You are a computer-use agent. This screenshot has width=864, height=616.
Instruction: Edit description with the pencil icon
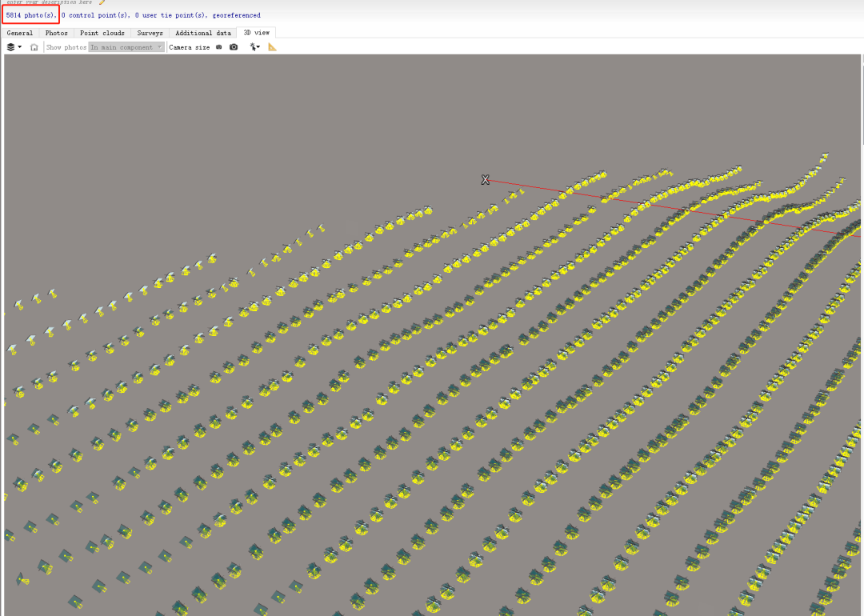coord(102,2)
